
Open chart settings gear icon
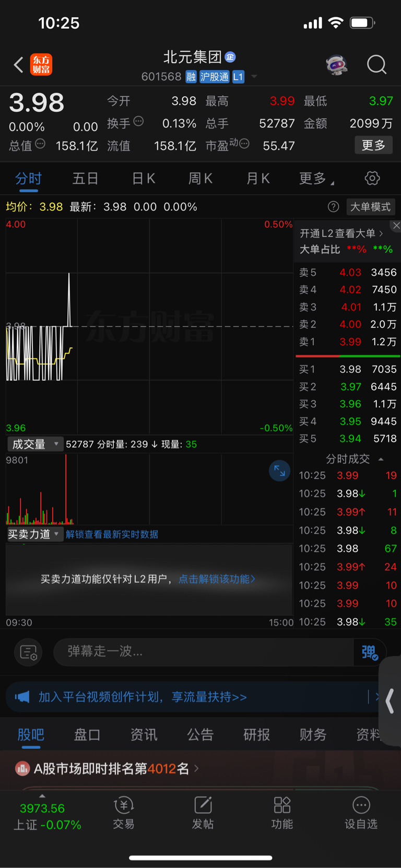pyautogui.click(x=372, y=178)
